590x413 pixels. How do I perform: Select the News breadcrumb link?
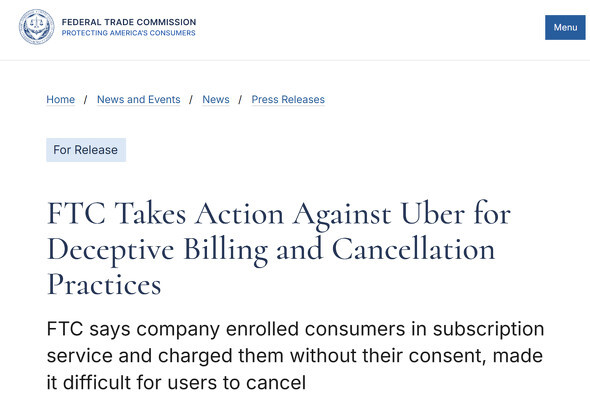[216, 99]
